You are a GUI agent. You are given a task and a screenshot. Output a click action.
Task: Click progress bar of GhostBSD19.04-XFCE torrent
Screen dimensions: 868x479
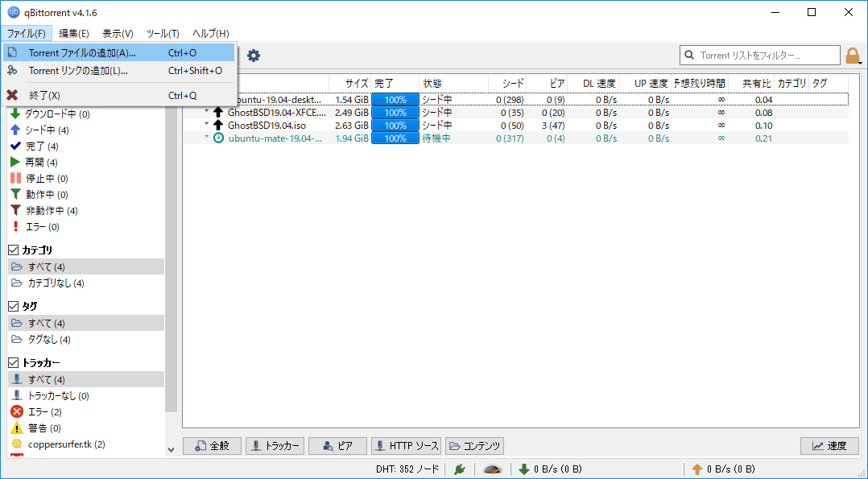pyautogui.click(x=395, y=113)
